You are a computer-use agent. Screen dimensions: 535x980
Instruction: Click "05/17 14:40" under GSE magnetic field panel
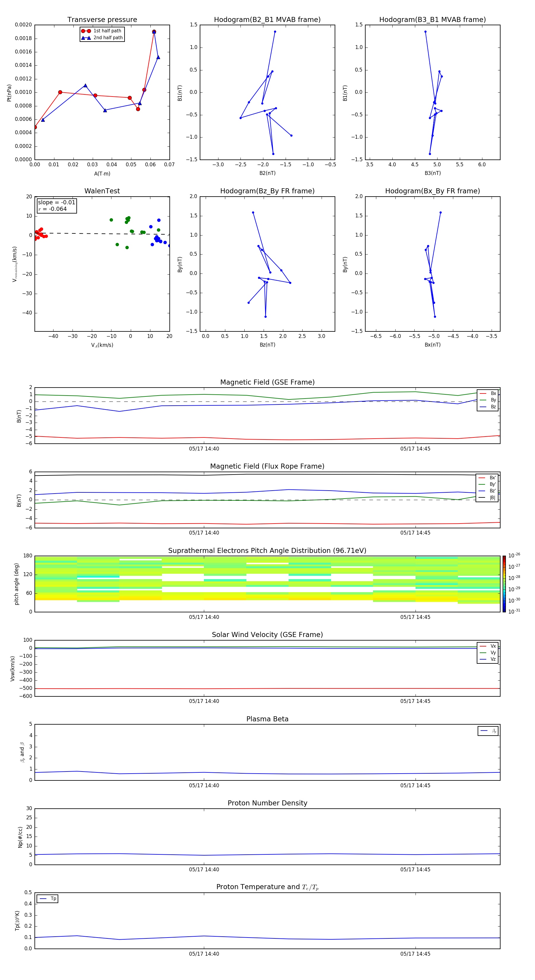[204, 449]
